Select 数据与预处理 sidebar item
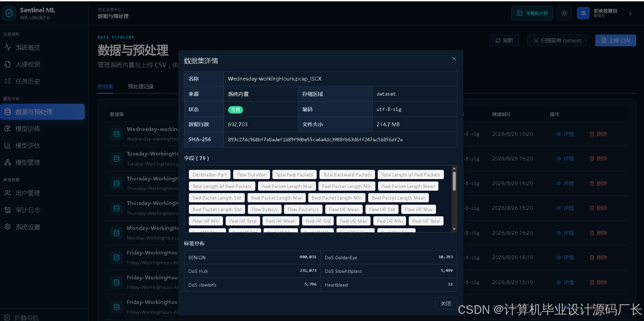 click(42, 112)
